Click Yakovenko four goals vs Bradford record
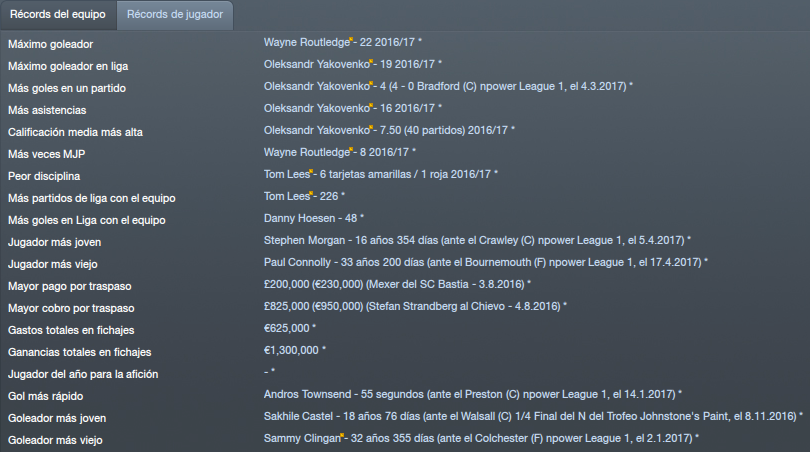The width and height of the screenshot is (810, 452). coord(448,86)
